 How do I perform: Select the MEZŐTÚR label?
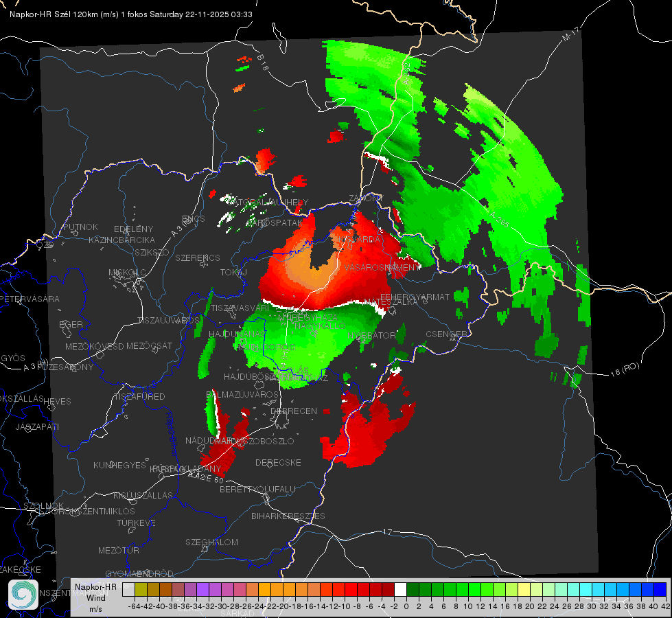(119, 550)
